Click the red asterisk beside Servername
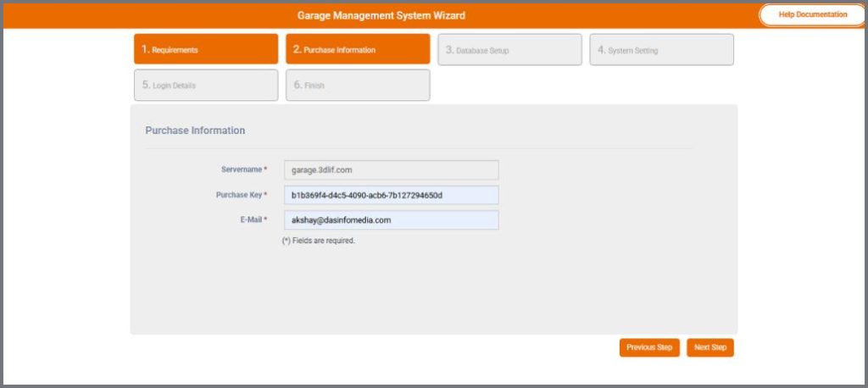The image size is (868, 388). (265, 169)
